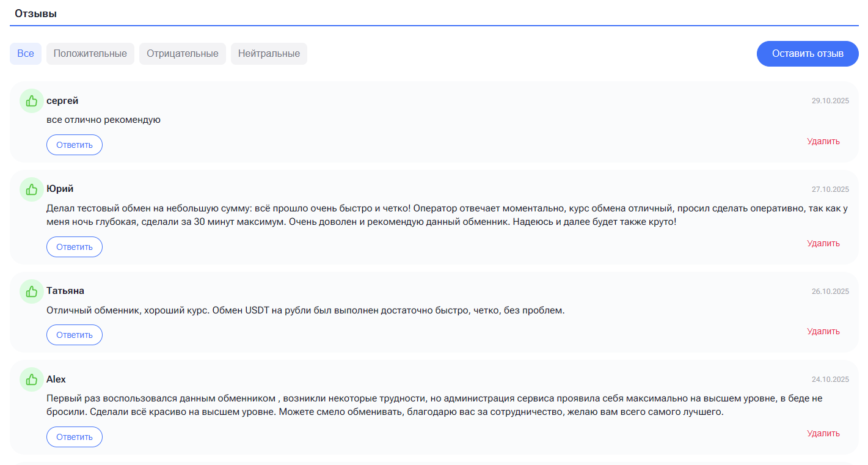
Task: Click thumbs-up icon beside Татьяна's review
Action: (x=32, y=291)
